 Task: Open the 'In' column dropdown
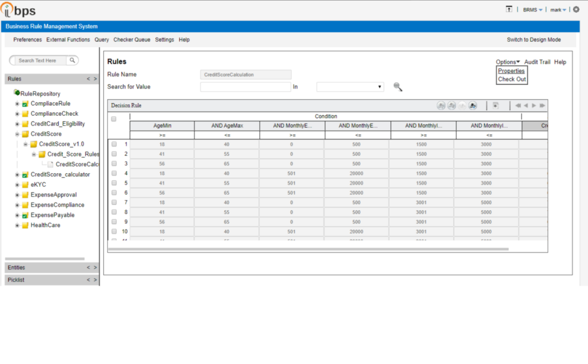click(x=350, y=87)
